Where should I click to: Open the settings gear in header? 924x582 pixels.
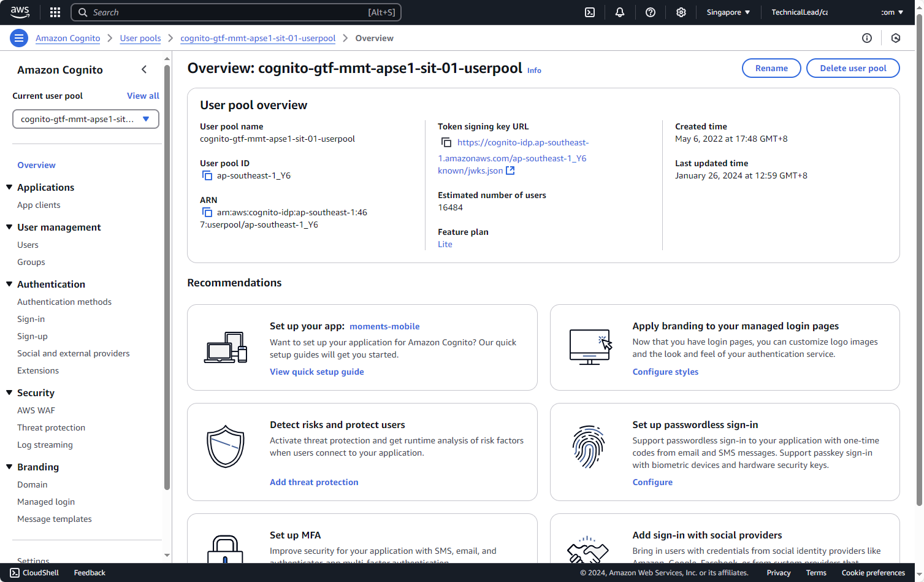pos(681,12)
